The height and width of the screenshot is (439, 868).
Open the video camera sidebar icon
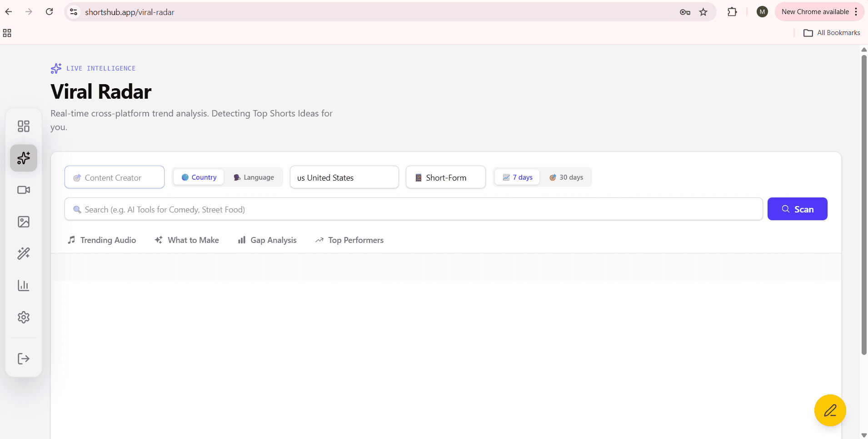pyautogui.click(x=24, y=190)
